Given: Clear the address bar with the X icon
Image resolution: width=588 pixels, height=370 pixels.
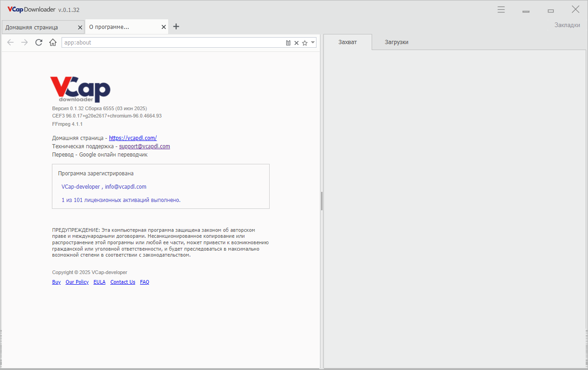Looking at the screenshot, I should click(x=296, y=43).
